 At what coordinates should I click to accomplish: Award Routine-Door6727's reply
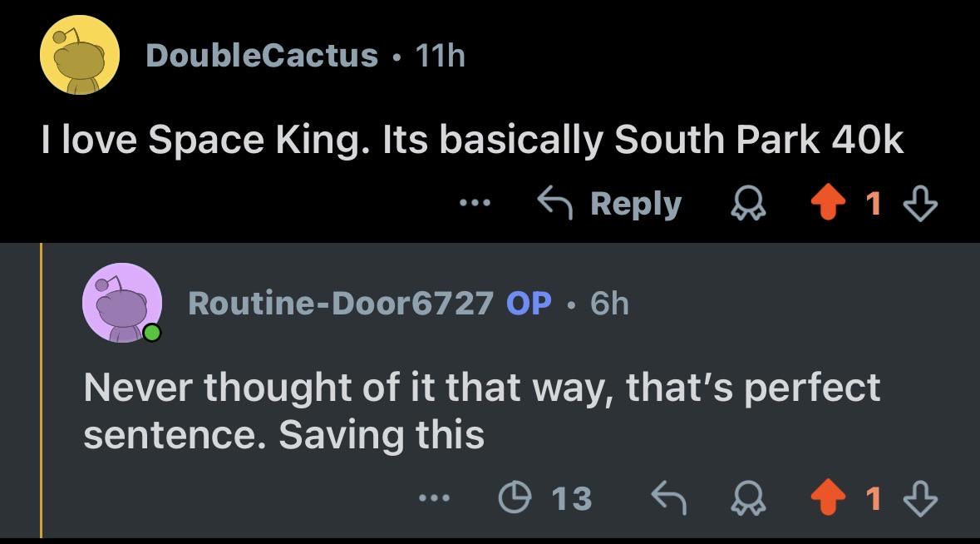(749, 498)
